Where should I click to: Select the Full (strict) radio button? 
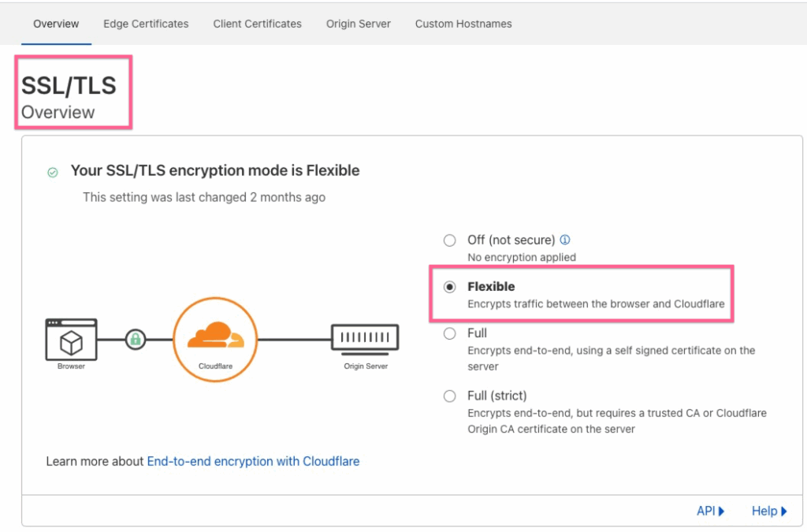(450, 396)
